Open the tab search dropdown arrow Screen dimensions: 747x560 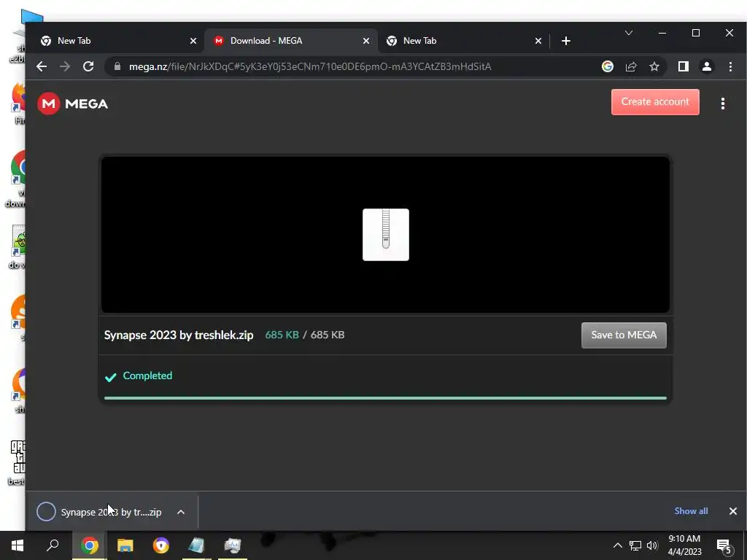(629, 33)
